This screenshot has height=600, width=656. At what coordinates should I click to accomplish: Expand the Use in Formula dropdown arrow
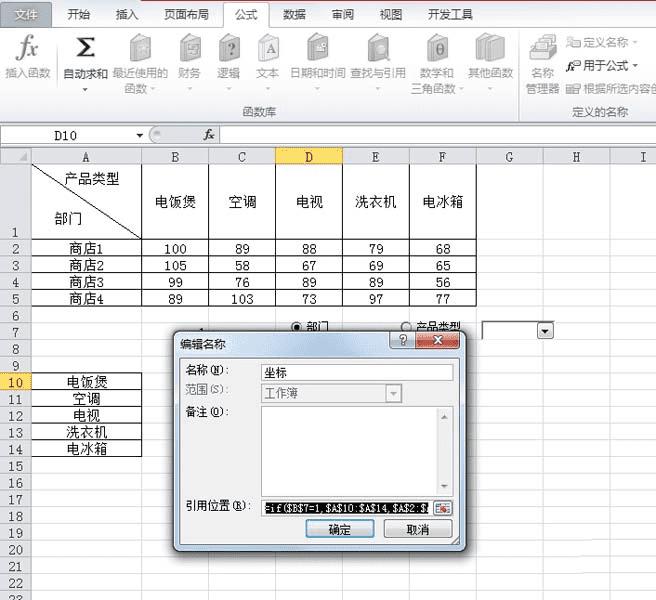pos(635,66)
